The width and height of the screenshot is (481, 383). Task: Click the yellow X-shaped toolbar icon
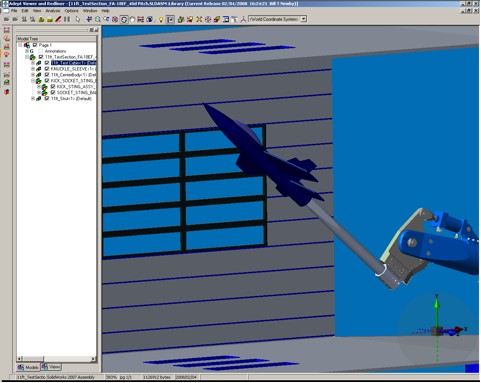click(199, 19)
